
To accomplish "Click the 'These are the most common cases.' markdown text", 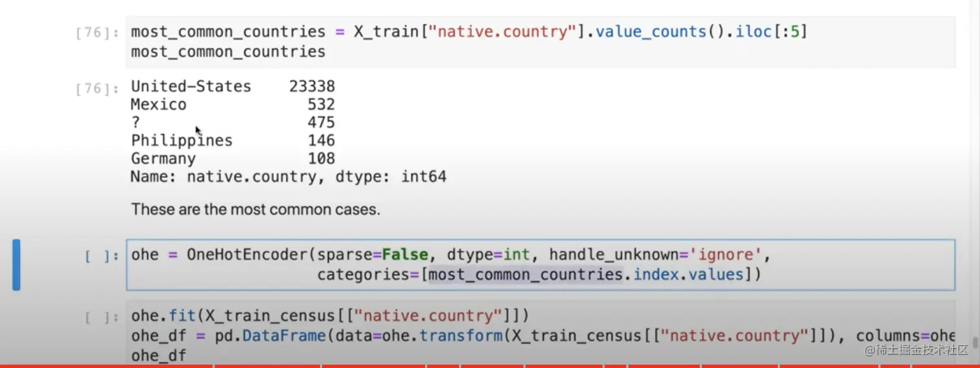I will tap(255, 210).
